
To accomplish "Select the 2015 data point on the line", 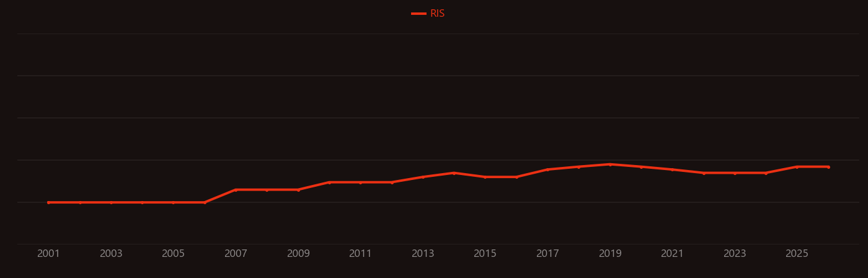I will pos(485,177).
